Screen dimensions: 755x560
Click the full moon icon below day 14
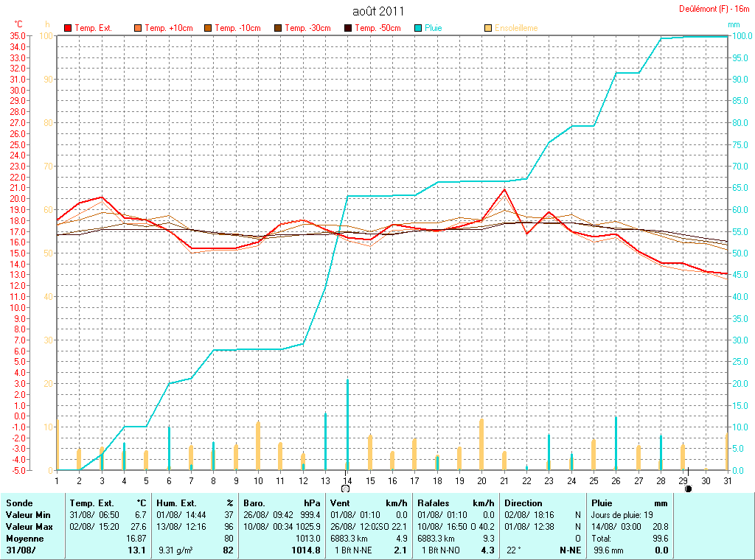[x=345, y=489]
